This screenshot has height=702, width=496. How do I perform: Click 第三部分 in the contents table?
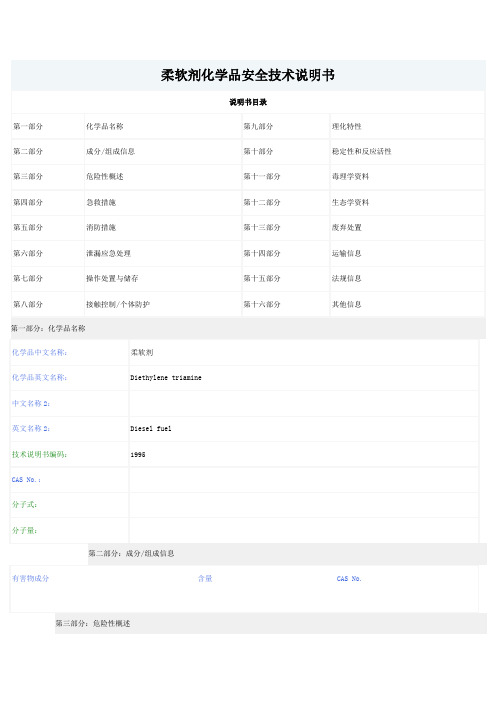click(28, 176)
